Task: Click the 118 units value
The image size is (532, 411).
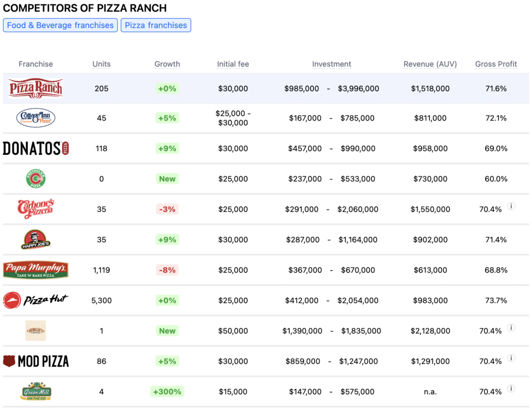Action: [x=101, y=148]
